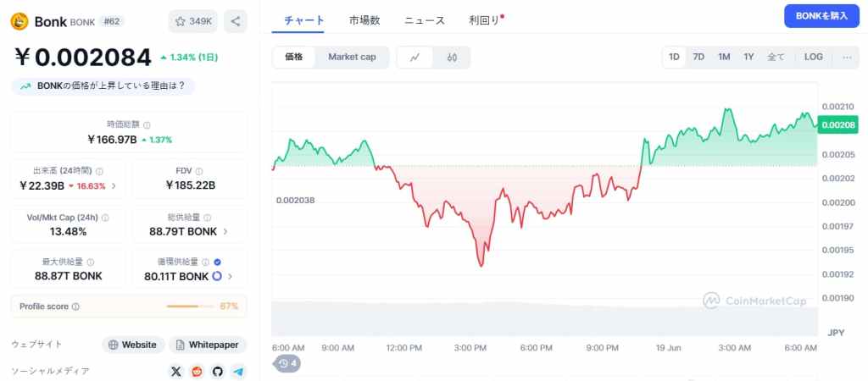Click the share icon next to watchlist
The height and width of the screenshot is (381, 868).
point(236,21)
